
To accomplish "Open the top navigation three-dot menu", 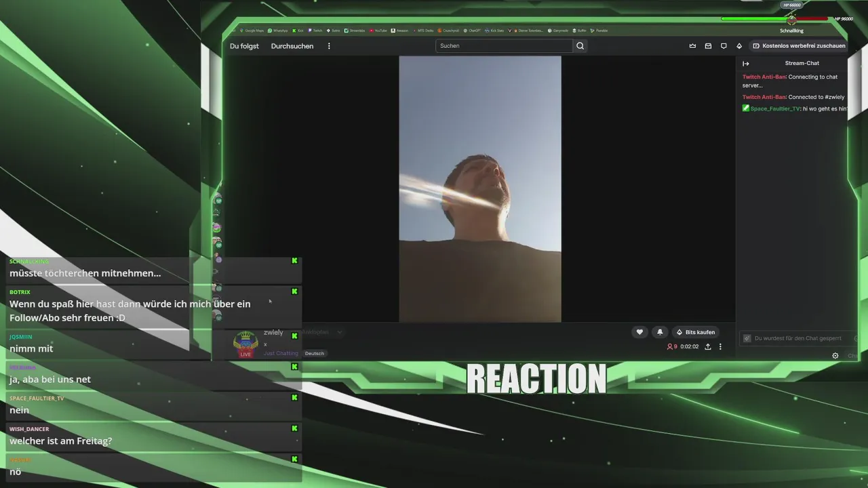I will pyautogui.click(x=329, y=46).
